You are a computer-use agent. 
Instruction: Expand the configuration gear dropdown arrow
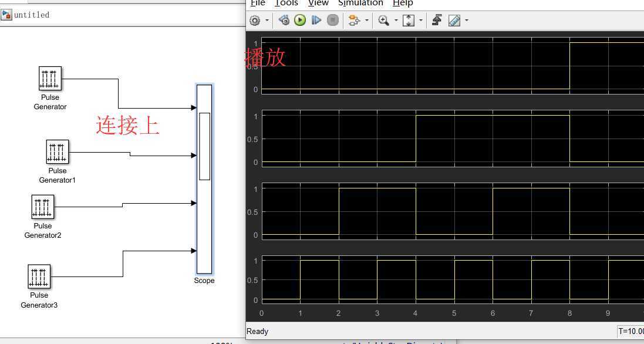click(267, 21)
